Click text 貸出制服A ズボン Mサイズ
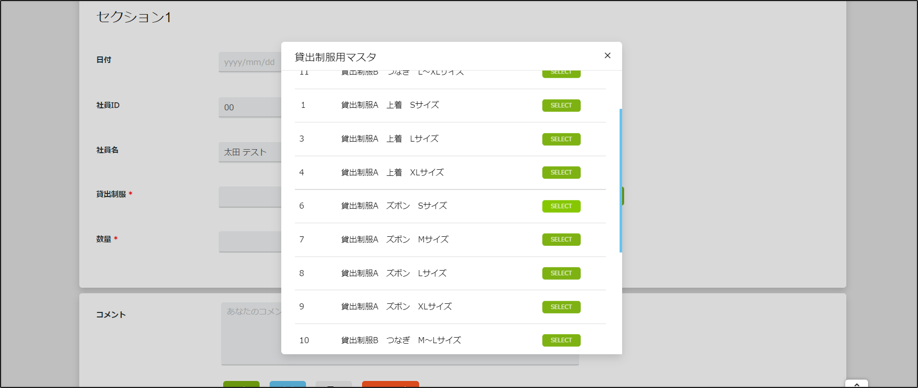 pyautogui.click(x=395, y=239)
